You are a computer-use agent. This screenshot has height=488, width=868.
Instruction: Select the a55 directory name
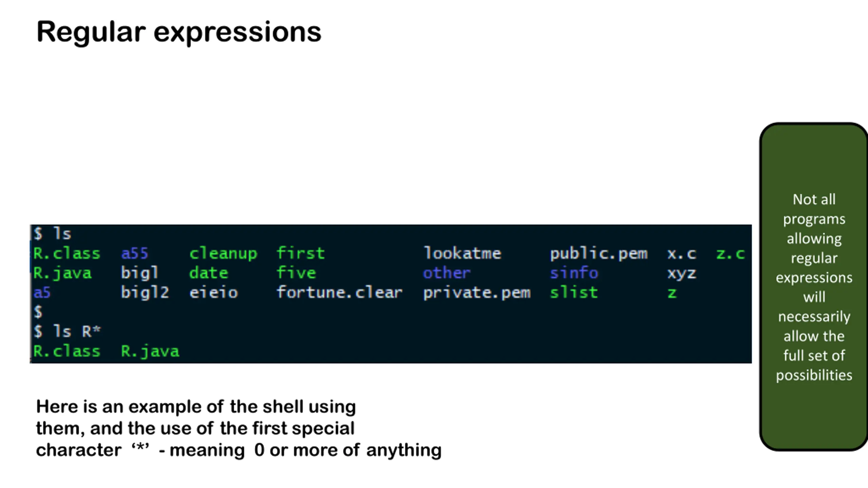tap(135, 253)
